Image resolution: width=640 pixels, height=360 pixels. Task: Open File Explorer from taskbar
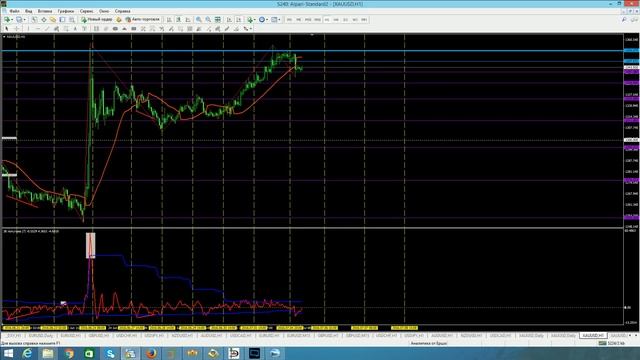coord(48,353)
